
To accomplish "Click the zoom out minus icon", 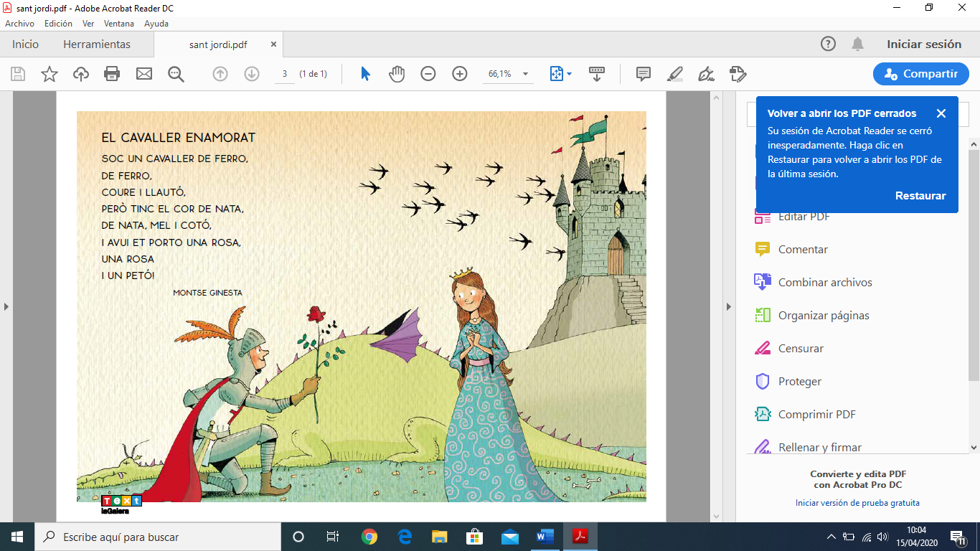I will 428,74.
